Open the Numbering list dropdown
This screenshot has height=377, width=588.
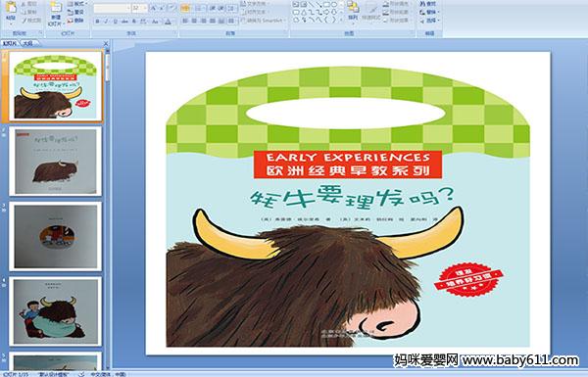point(199,8)
